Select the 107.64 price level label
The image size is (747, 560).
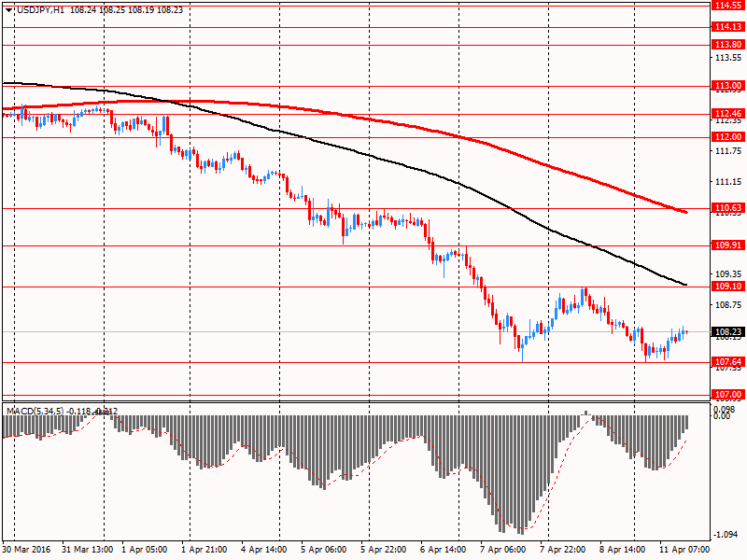point(728,362)
